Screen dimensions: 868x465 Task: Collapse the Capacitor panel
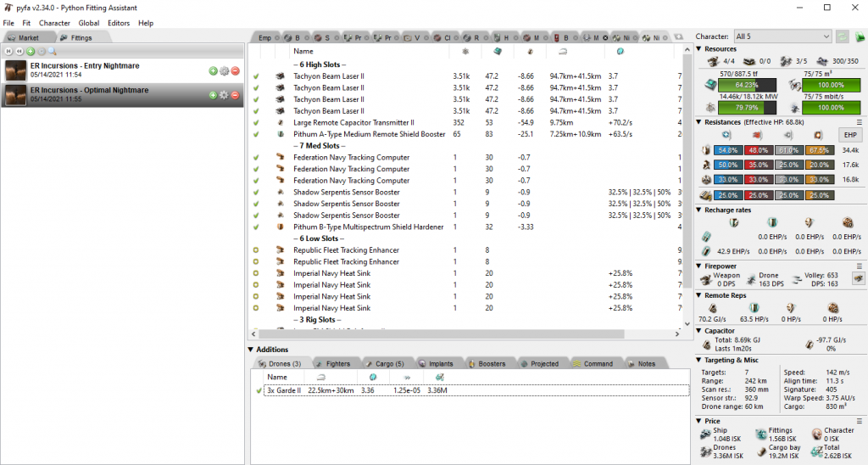click(x=699, y=331)
